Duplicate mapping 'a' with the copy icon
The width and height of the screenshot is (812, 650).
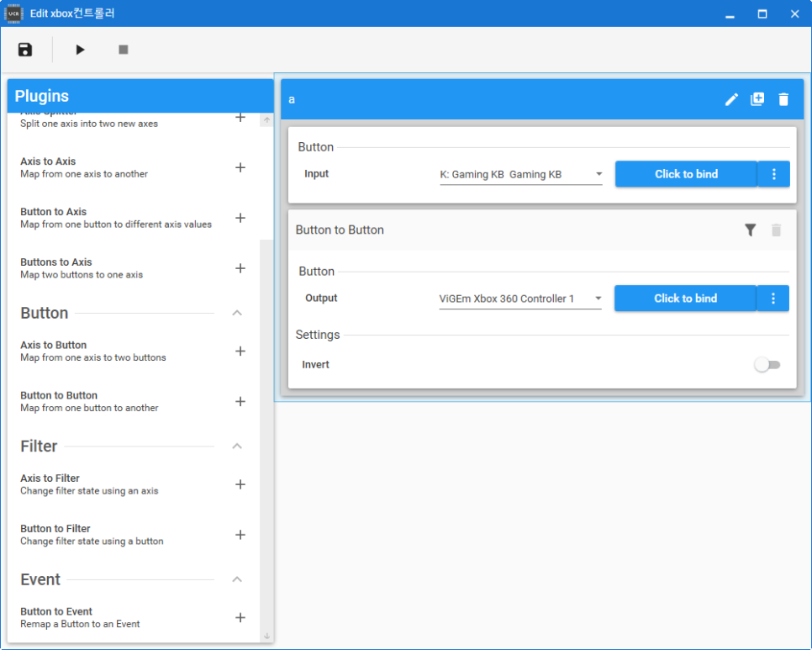pos(757,99)
